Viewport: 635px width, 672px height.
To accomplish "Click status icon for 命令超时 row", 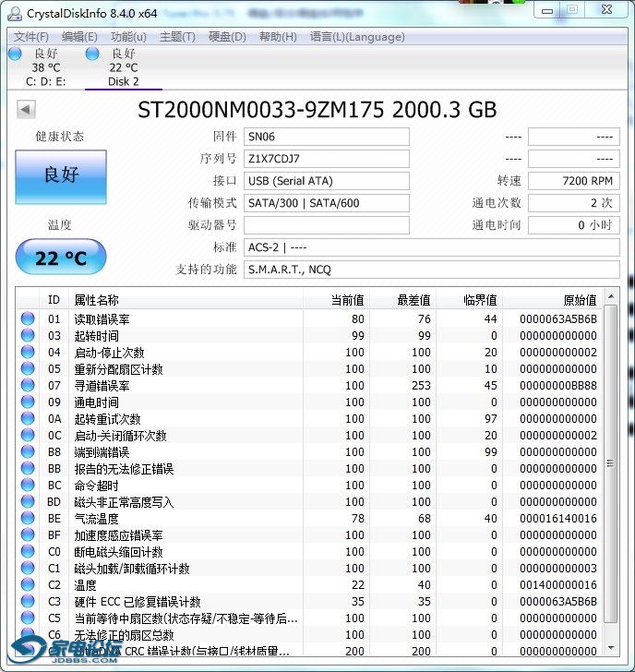I will tap(28, 485).
